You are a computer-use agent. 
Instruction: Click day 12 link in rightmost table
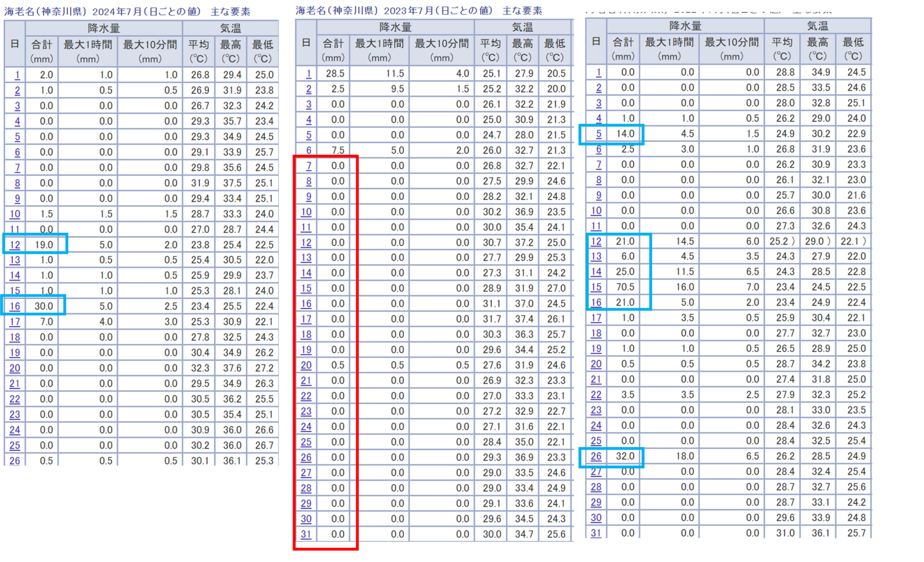click(596, 242)
